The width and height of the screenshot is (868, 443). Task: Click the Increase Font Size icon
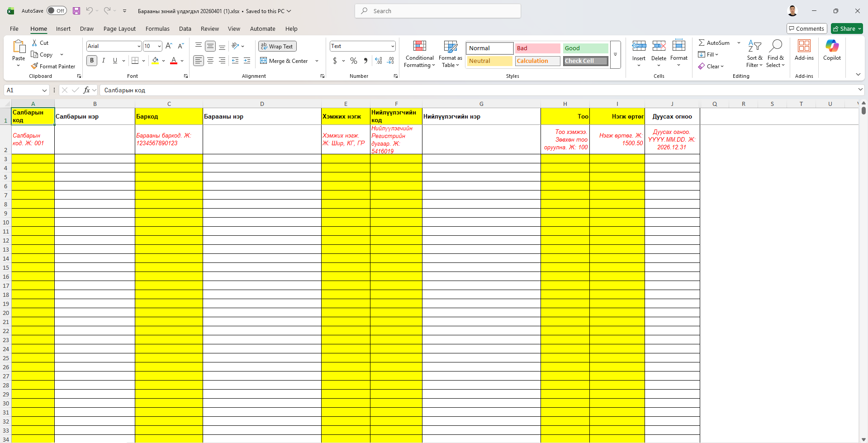(x=169, y=46)
